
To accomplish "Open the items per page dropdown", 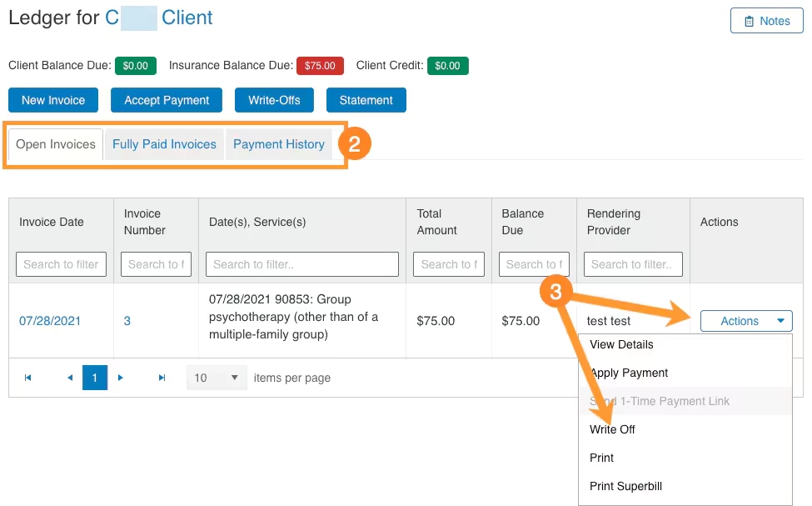I will pyautogui.click(x=217, y=378).
